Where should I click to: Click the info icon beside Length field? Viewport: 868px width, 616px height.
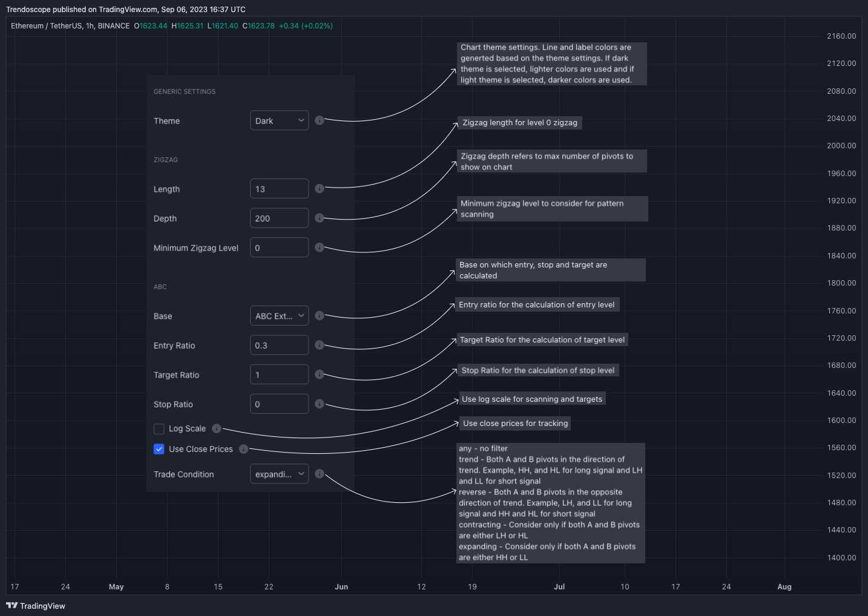point(320,188)
